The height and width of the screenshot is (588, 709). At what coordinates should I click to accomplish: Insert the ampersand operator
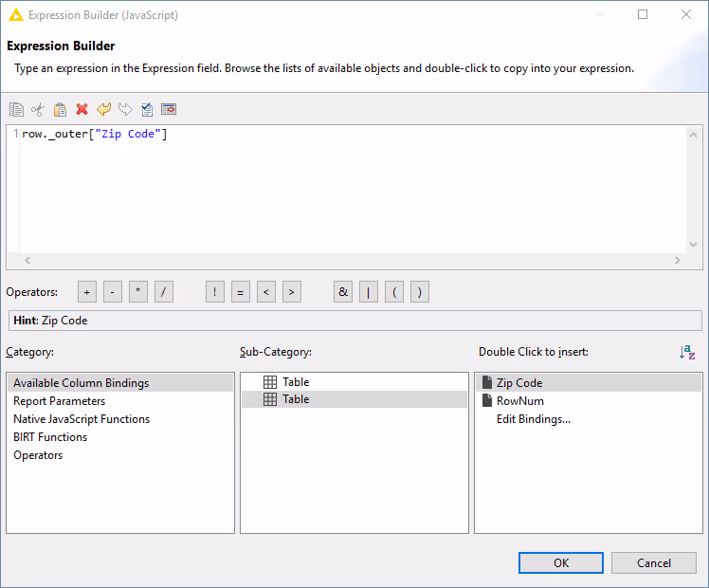pyautogui.click(x=343, y=292)
